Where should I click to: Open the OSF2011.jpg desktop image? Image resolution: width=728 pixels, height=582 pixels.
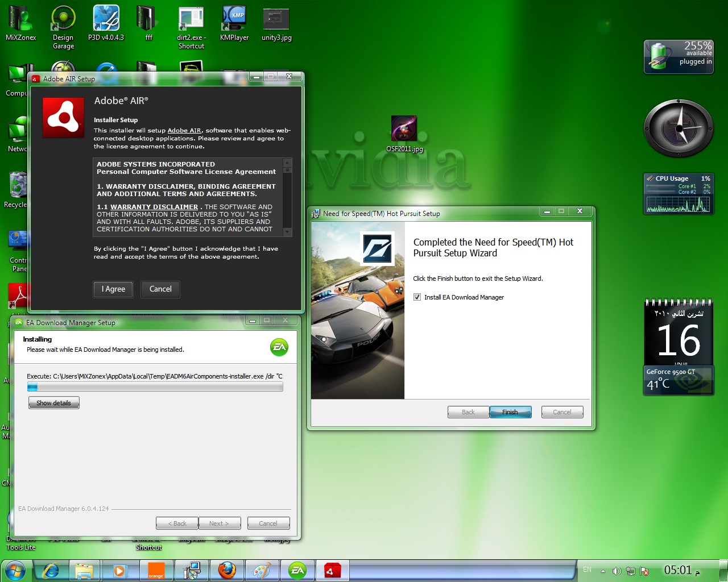click(x=404, y=134)
